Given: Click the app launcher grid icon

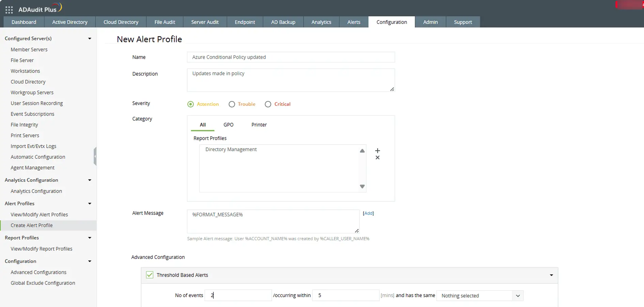Looking at the screenshot, I should click(x=9, y=9).
